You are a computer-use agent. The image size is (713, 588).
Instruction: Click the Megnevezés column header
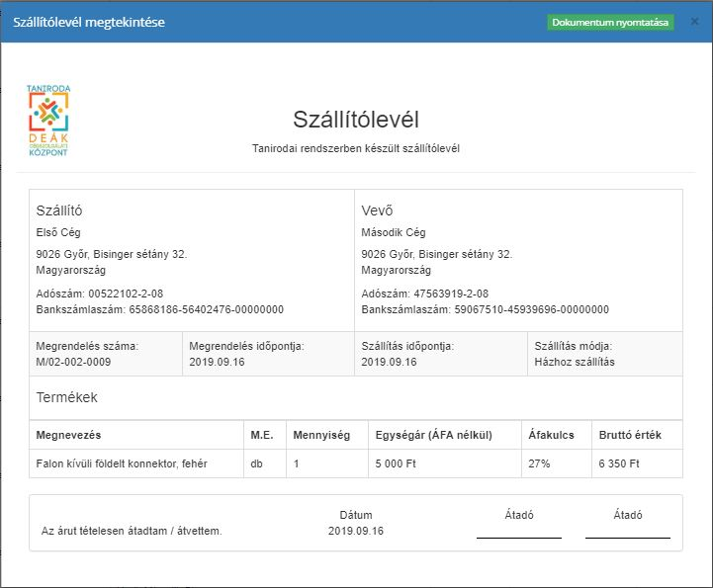pos(68,435)
